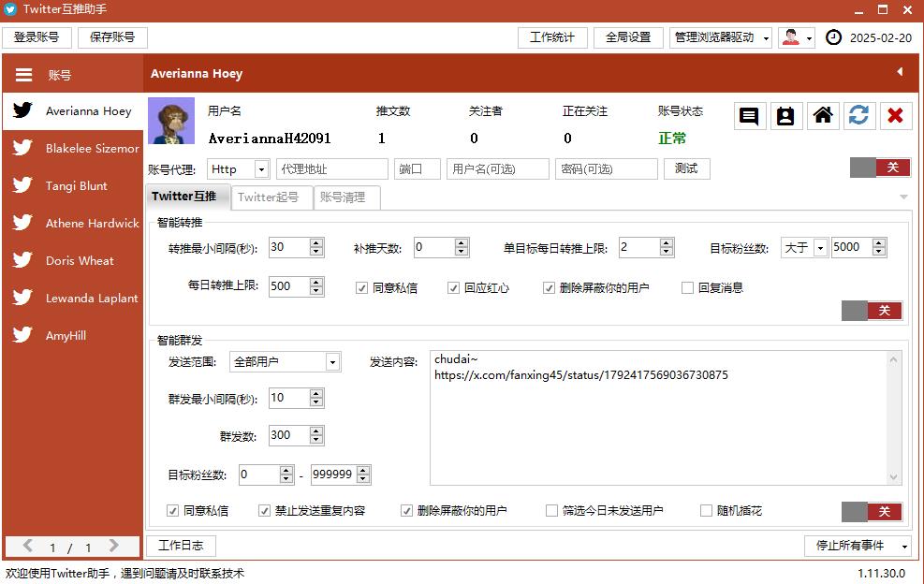Click the Averianna Hoey profile picture
The image size is (924, 584).
tap(171, 121)
